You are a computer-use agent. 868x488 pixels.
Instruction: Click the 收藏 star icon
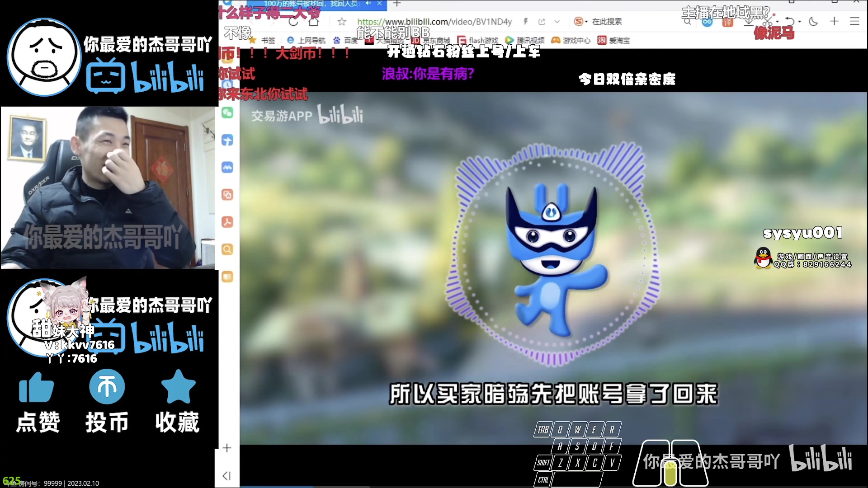pos(179,386)
